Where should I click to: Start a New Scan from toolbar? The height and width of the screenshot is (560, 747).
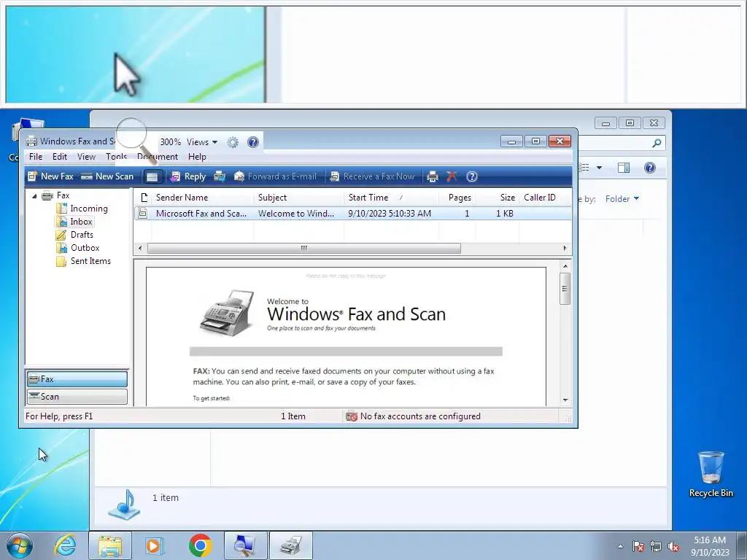[107, 176]
